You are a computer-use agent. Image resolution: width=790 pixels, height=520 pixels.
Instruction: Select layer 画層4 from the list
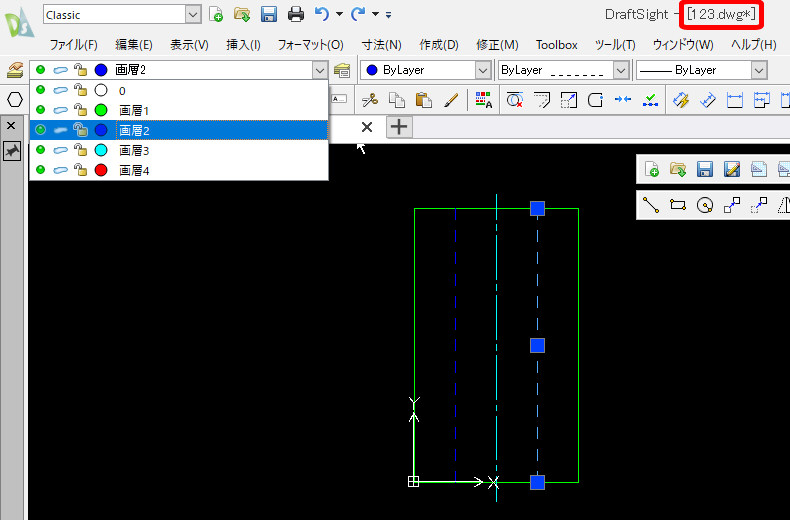[179, 170]
